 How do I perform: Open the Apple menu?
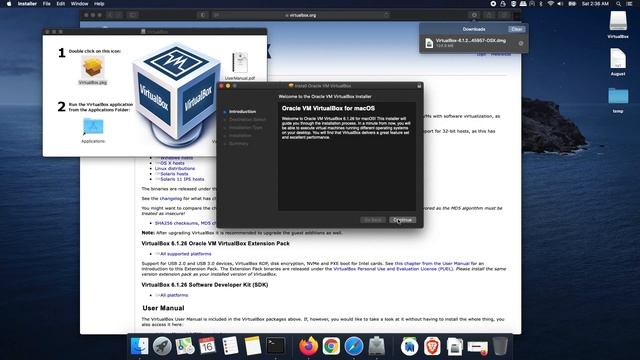pos(9,4)
